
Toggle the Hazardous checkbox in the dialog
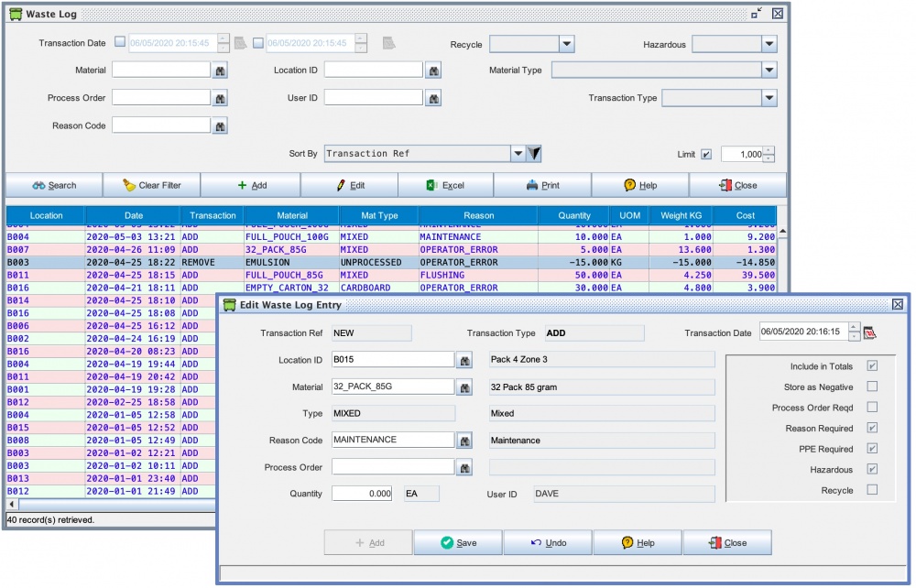click(872, 470)
